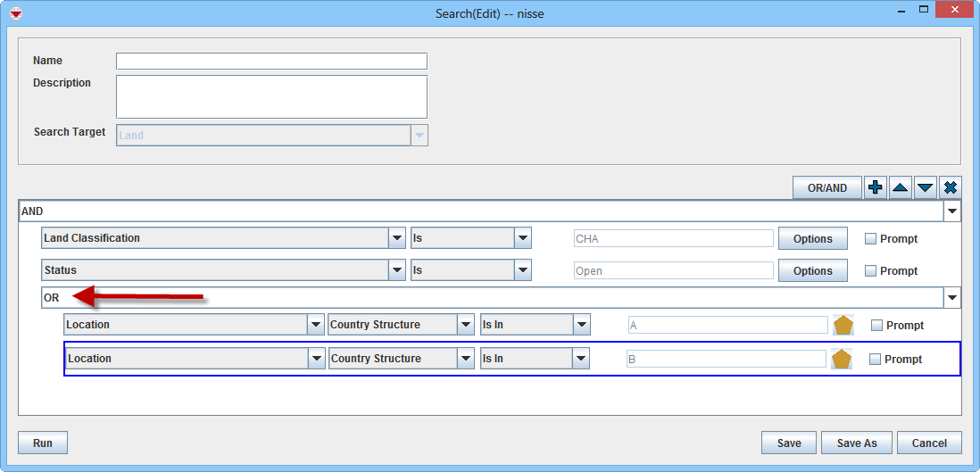Screen dimensions: 980x472
Task: Open the Search Target Land dropdown
Action: tap(419, 136)
